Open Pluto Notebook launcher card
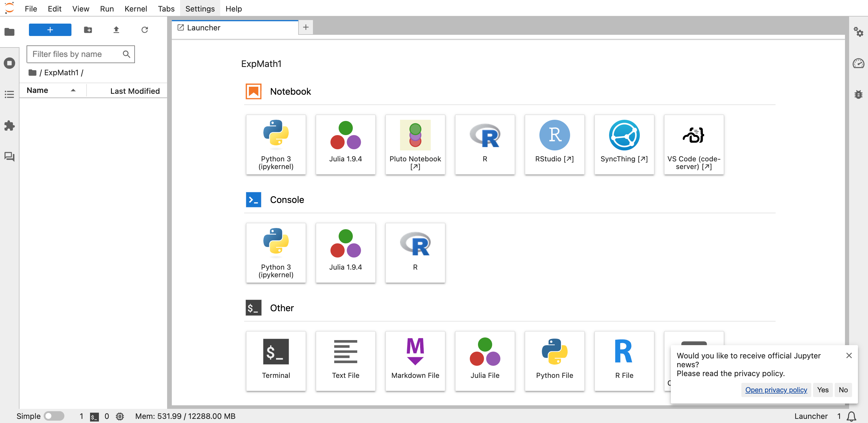Viewport: 868px width, 423px height. coord(415,145)
